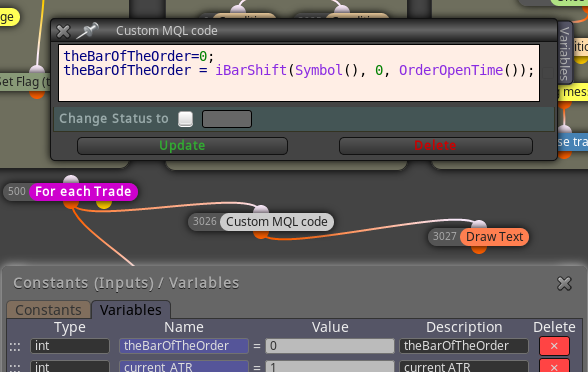Click the yellow output connector of For each Trade
The height and width of the screenshot is (372, 588).
[104, 204]
